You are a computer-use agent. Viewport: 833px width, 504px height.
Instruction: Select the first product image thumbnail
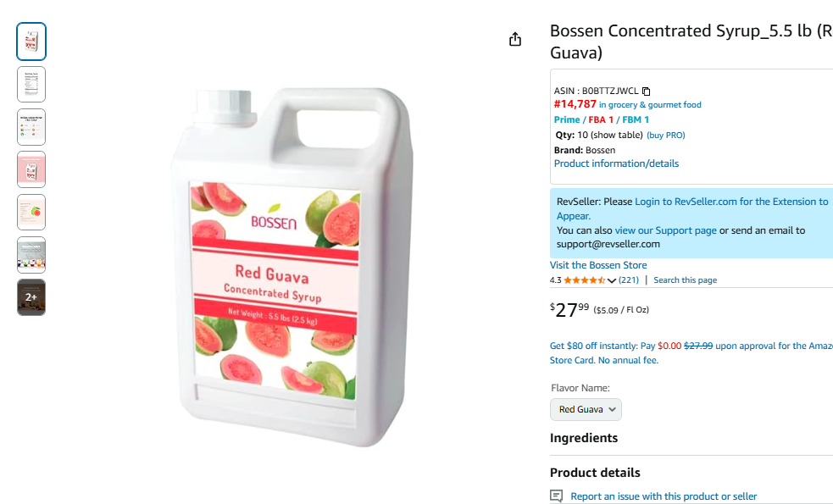[x=31, y=42]
